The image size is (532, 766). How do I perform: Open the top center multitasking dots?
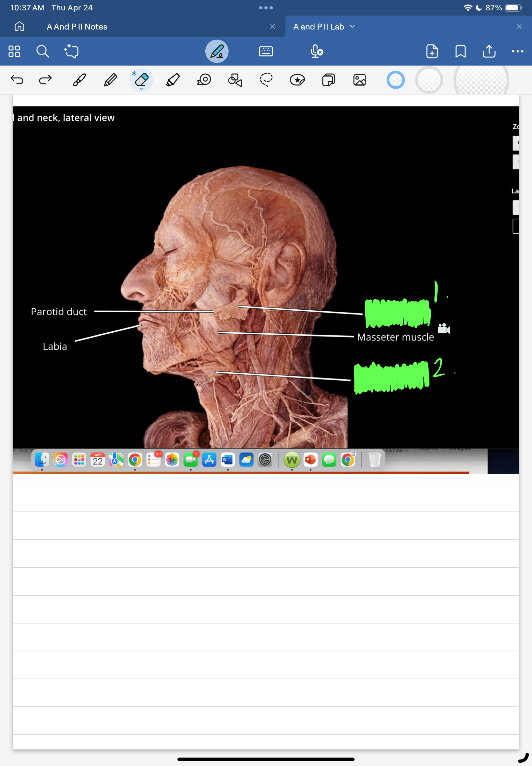click(x=266, y=8)
